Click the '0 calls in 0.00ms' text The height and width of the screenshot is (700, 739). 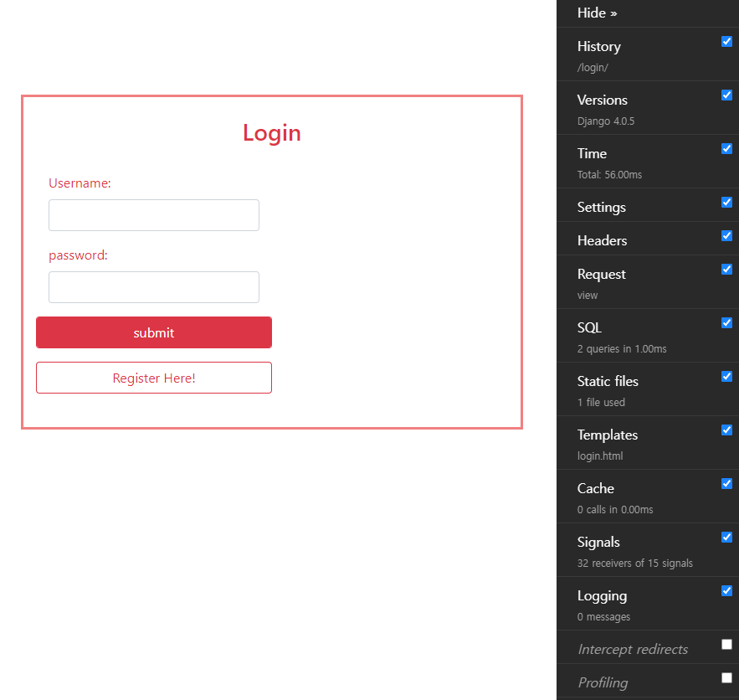tap(615, 510)
